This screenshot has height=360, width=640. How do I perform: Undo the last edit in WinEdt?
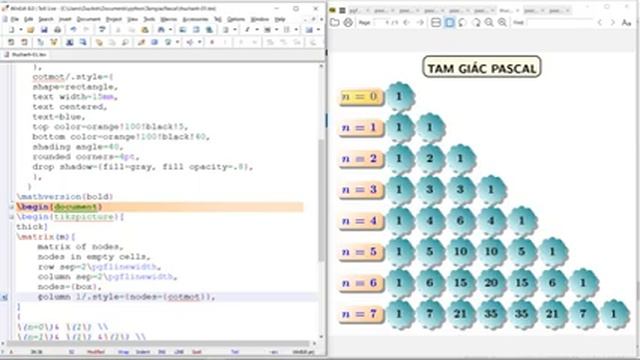tap(73, 29)
